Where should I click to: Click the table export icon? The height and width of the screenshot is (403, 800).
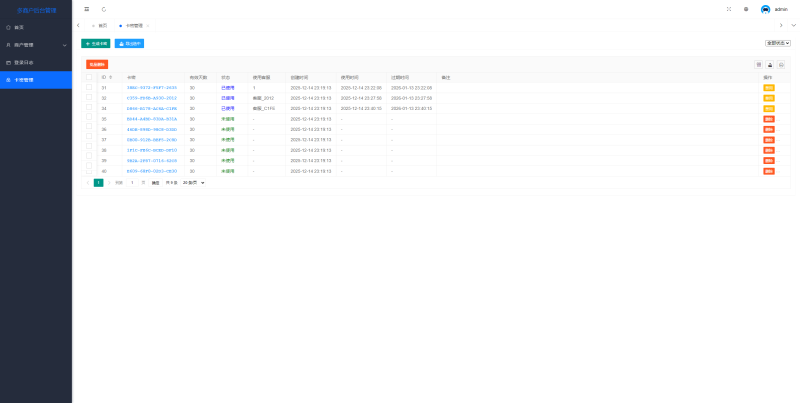[770, 64]
